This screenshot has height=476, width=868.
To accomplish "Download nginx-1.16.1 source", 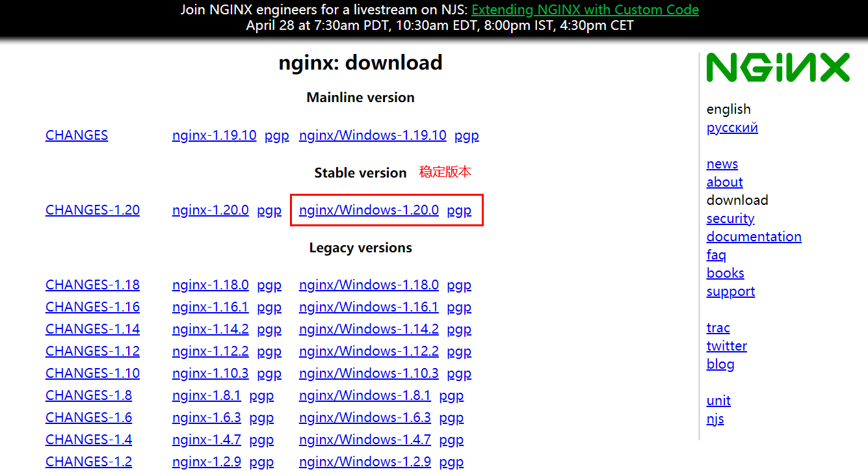I will (x=211, y=307).
